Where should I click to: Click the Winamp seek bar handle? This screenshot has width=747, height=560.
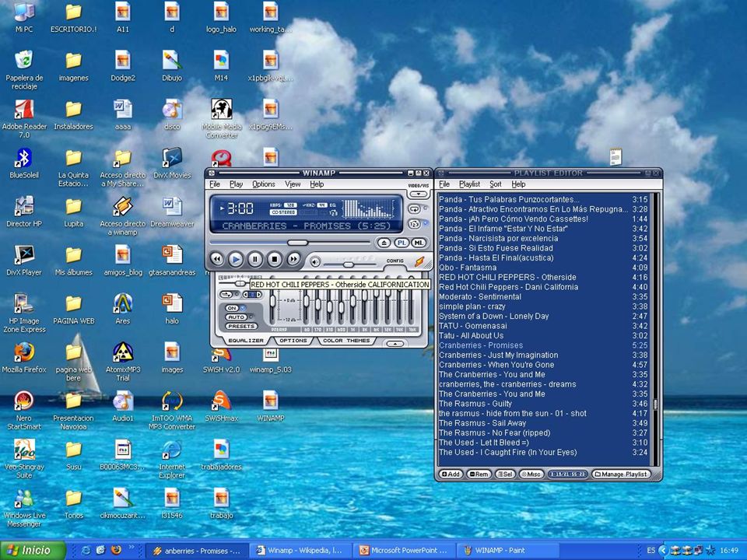(x=298, y=243)
